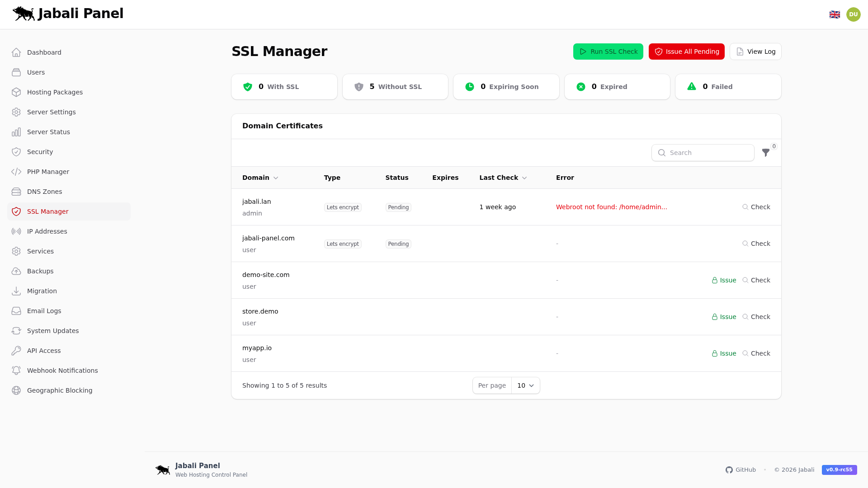The image size is (868, 488).
Task: Open the language flag in the top bar
Action: 835,14
